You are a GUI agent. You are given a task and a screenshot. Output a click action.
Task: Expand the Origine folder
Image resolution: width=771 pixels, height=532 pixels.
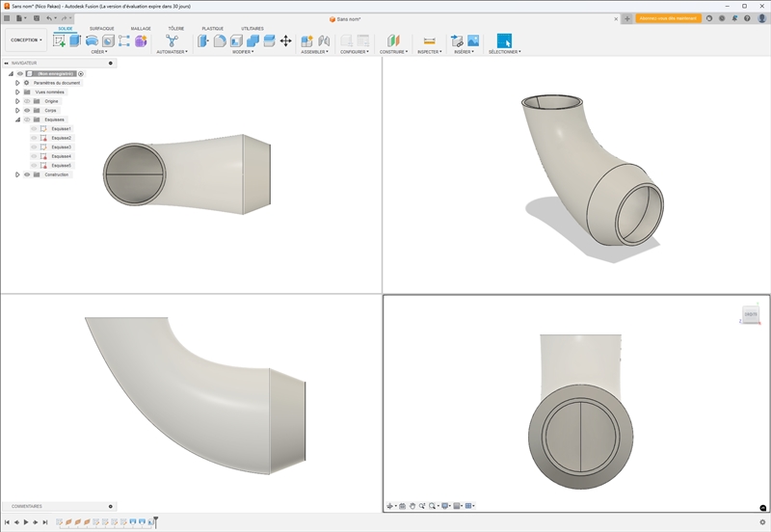(x=17, y=101)
